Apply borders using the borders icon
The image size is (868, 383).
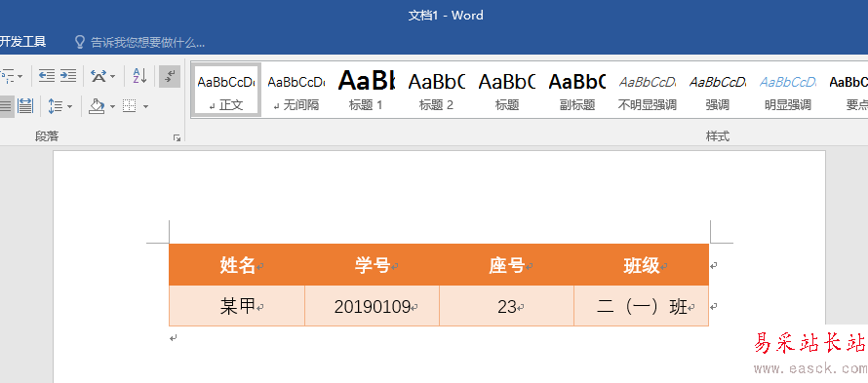click(x=130, y=105)
